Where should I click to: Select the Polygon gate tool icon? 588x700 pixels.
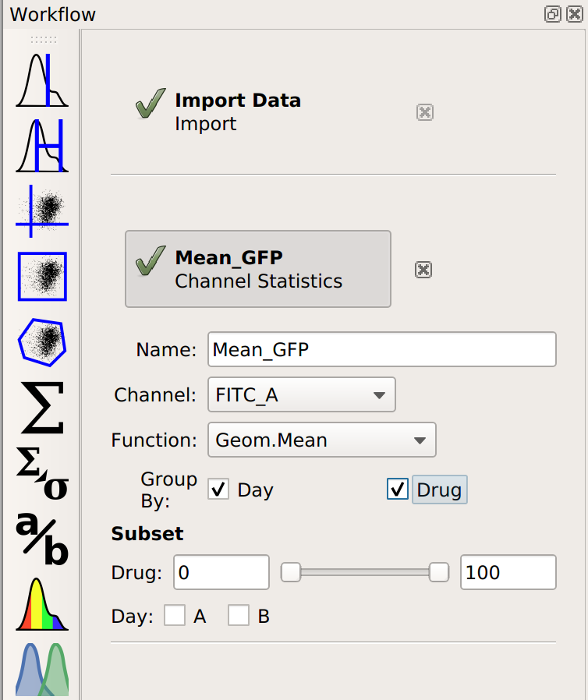point(42,342)
